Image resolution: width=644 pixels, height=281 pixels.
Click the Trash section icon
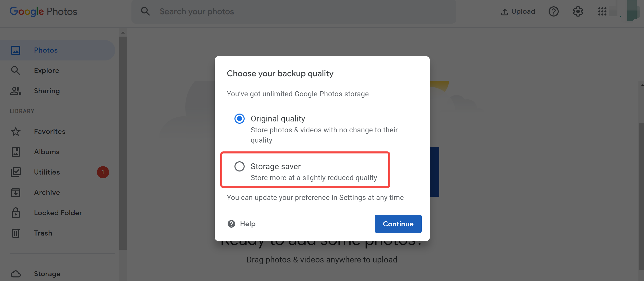pos(16,232)
